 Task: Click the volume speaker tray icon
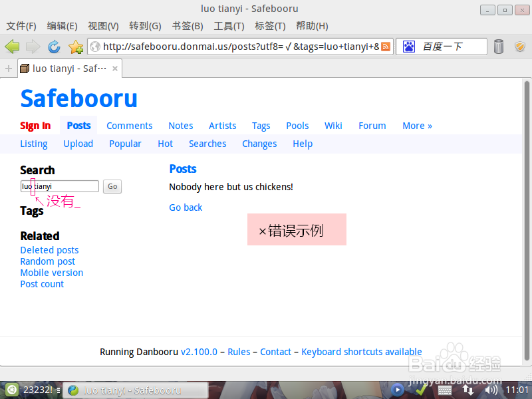coord(491,390)
